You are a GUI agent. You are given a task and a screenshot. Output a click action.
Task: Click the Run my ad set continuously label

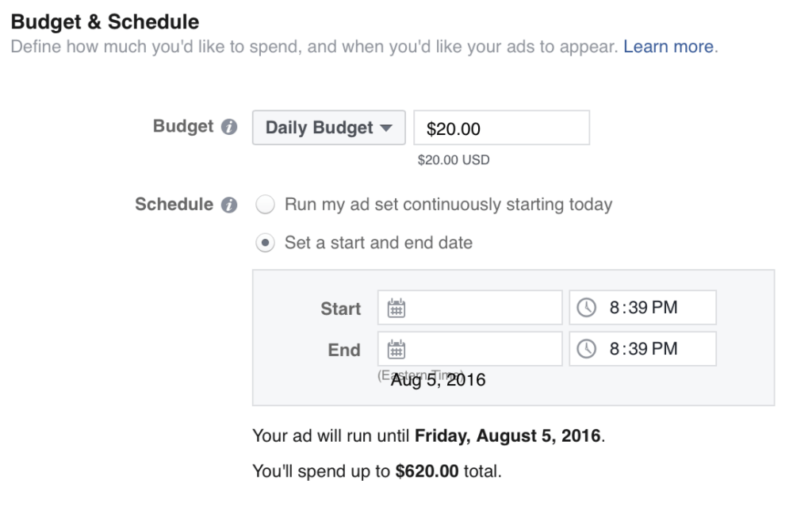pos(449,205)
